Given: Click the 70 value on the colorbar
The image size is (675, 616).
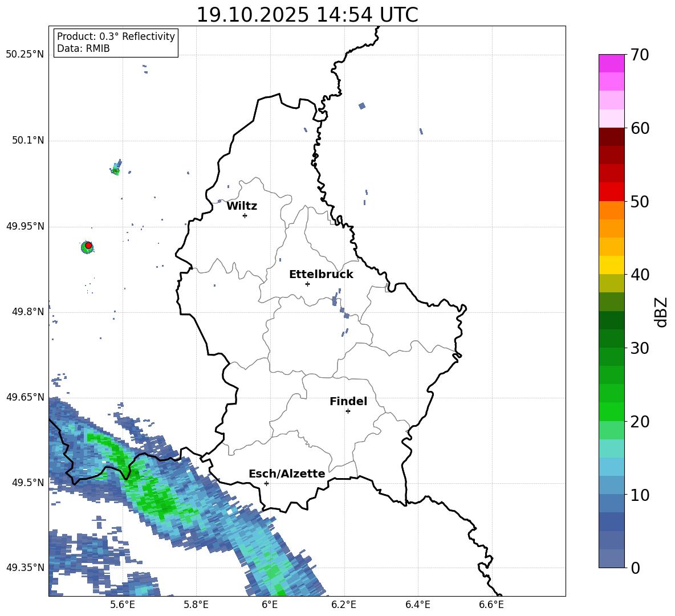Looking at the screenshot, I should [640, 55].
